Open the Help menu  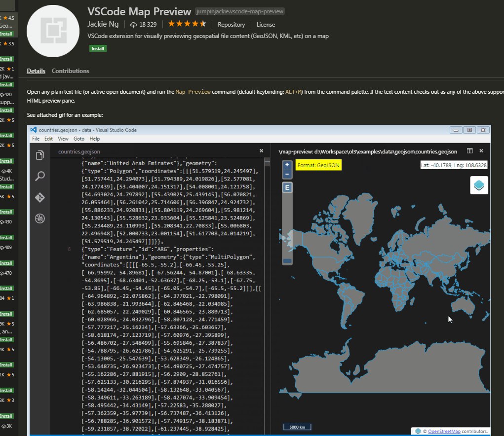(94, 139)
